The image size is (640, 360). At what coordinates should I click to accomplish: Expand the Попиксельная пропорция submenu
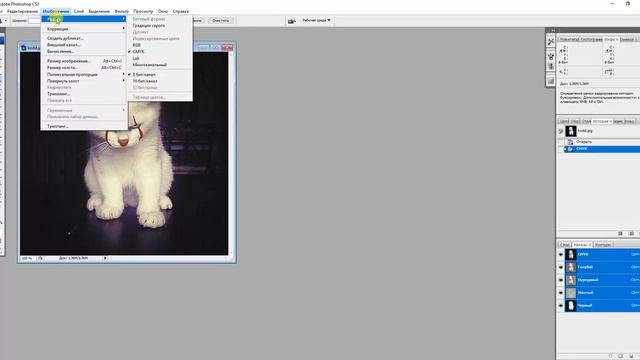tap(84, 75)
